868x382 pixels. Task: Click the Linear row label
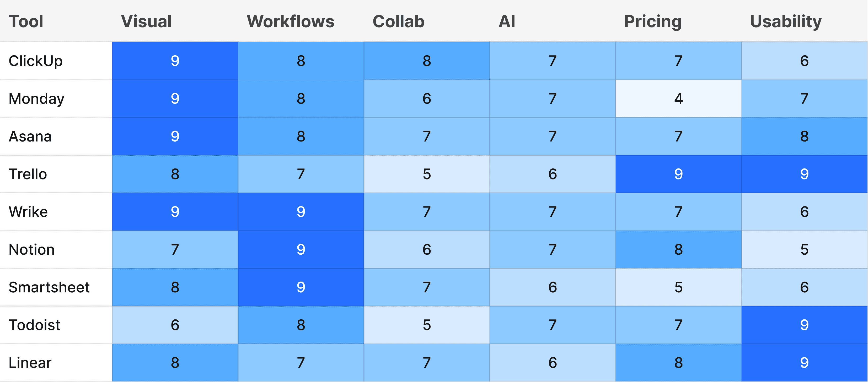(x=30, y=362)
